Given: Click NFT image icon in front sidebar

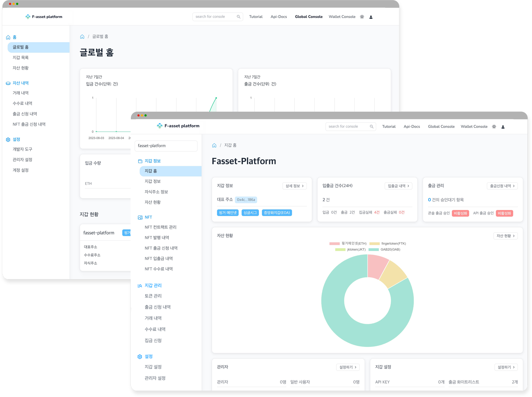Looking at the screenshot, I should click(140, 218).
